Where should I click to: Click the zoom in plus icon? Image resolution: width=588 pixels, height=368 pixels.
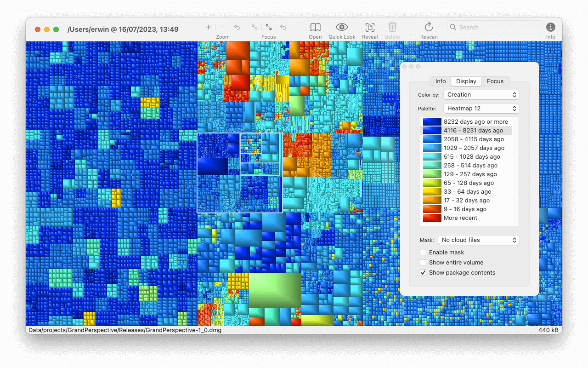209,27
